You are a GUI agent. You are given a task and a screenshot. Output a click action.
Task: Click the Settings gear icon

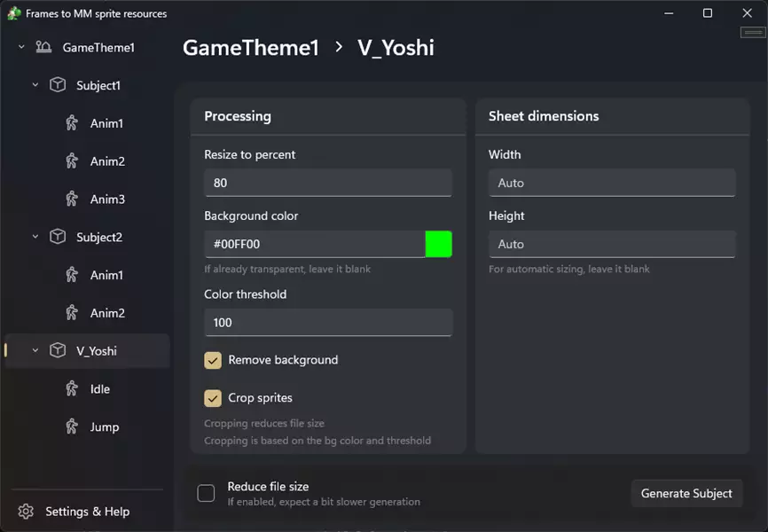(x=26, y=512)
